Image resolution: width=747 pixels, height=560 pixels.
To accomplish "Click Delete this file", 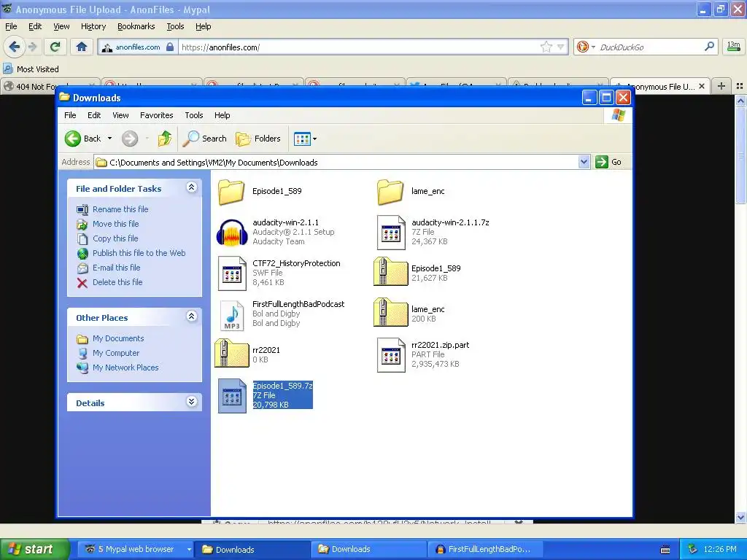I will (117, 282).
